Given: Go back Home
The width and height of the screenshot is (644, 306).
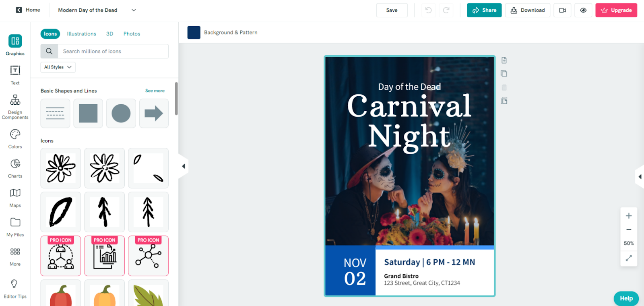Looking at the screenshot, I should pyautogui.click(x=28, y=10).
